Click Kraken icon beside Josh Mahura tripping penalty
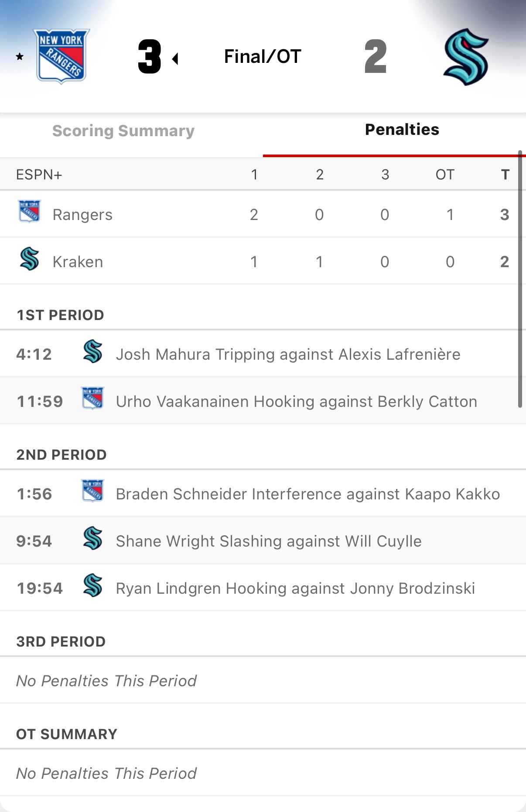The height and width of the screenshot is (812, 526). (92, 352)
